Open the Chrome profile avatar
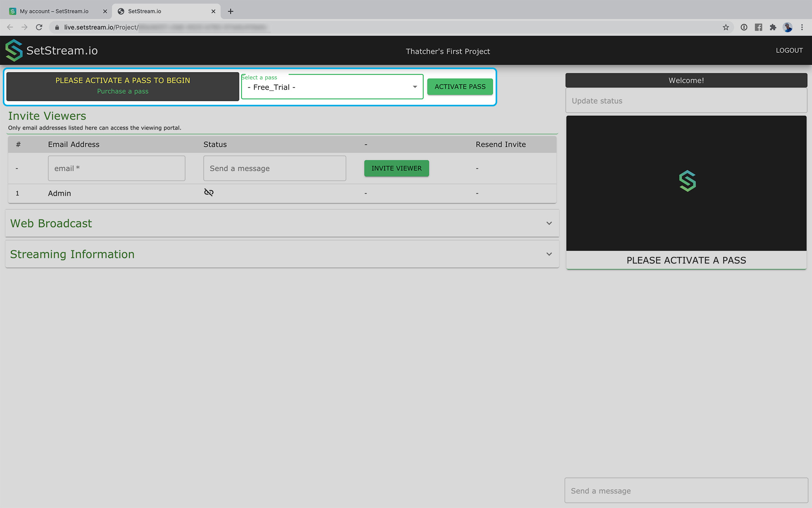Screen dimensions: 812x508 coord(787,27)
